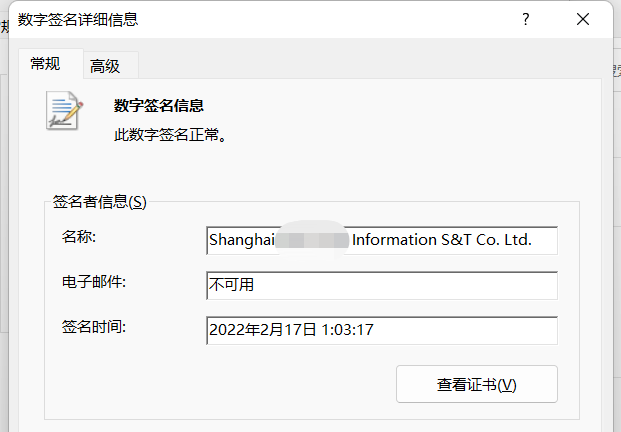621x432 pixels.
Task: Click 'Co. Ltd.' at end of name field
Action: [503, 241]
